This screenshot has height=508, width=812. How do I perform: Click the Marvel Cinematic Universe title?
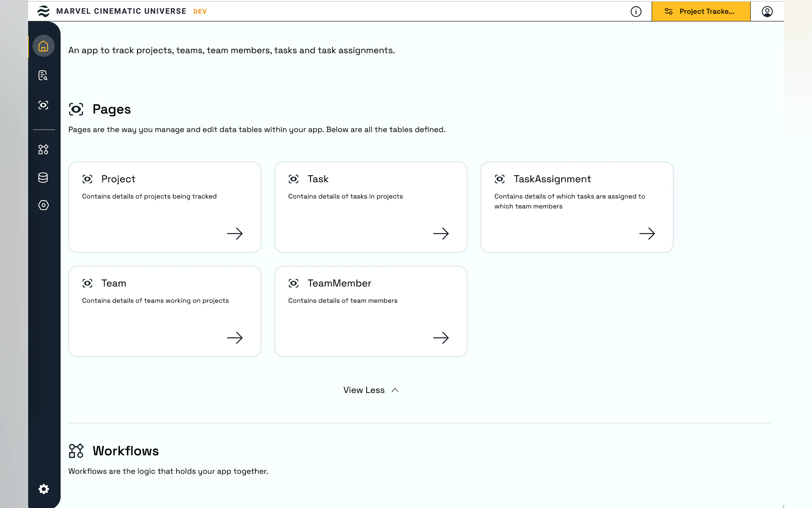pos(121,11)
